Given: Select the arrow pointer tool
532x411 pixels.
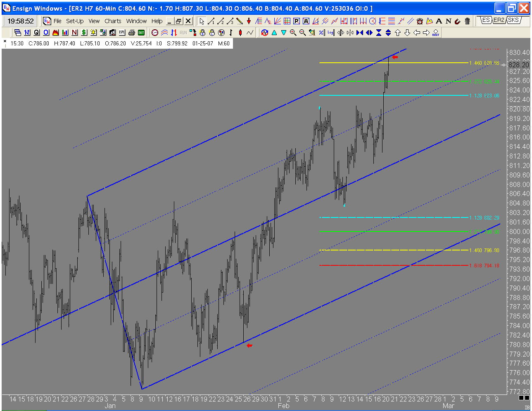Looking at the screenshot, I should [x=202, y=21].
